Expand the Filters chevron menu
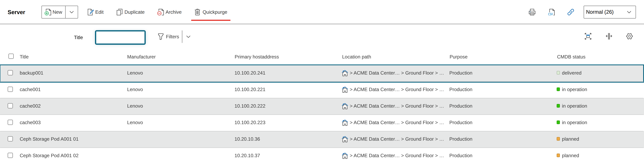The width and height of the screenshot is (644, 162). [x=188, y=36]
